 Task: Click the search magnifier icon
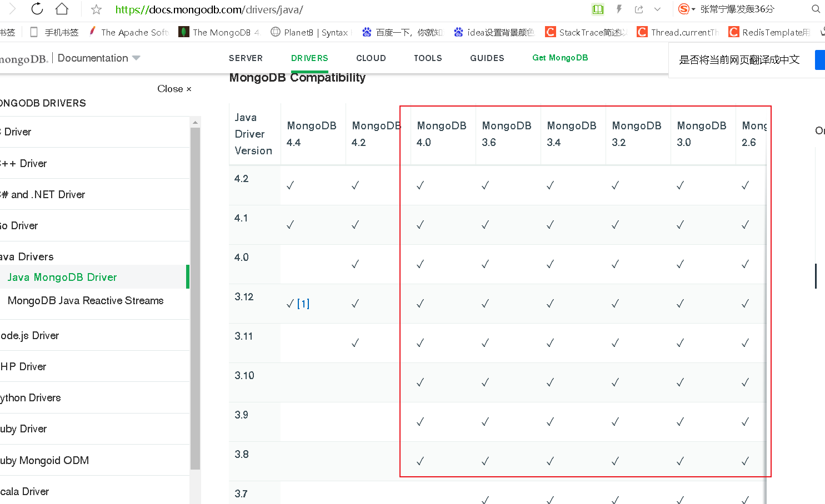[816, 9]
